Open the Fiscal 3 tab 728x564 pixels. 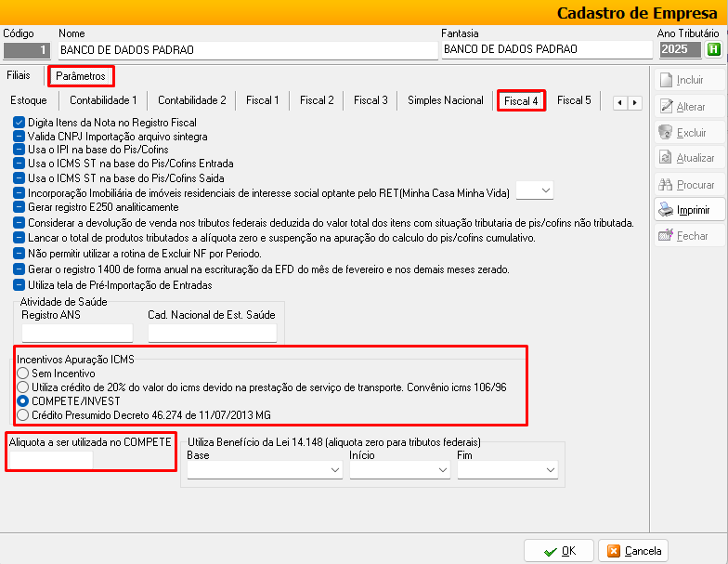click(370, 100)
